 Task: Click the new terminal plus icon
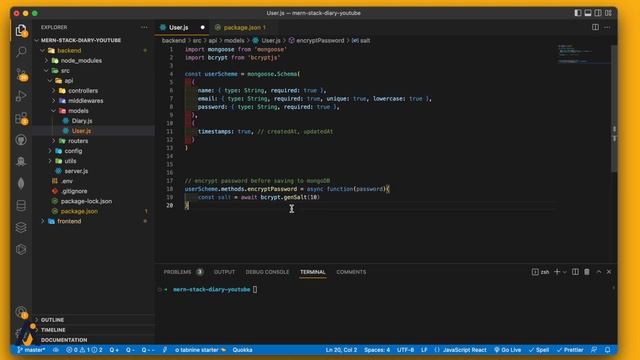coord(557,272)
